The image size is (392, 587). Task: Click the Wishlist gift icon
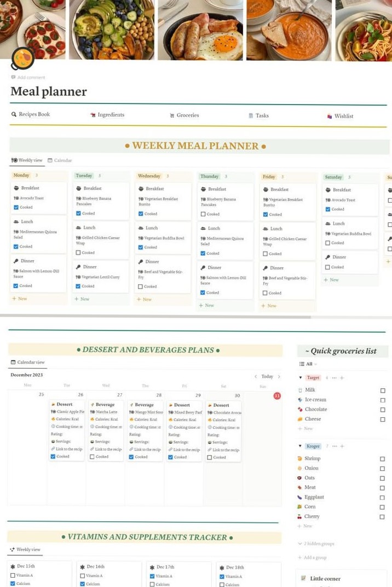click(x=330, y=117)
